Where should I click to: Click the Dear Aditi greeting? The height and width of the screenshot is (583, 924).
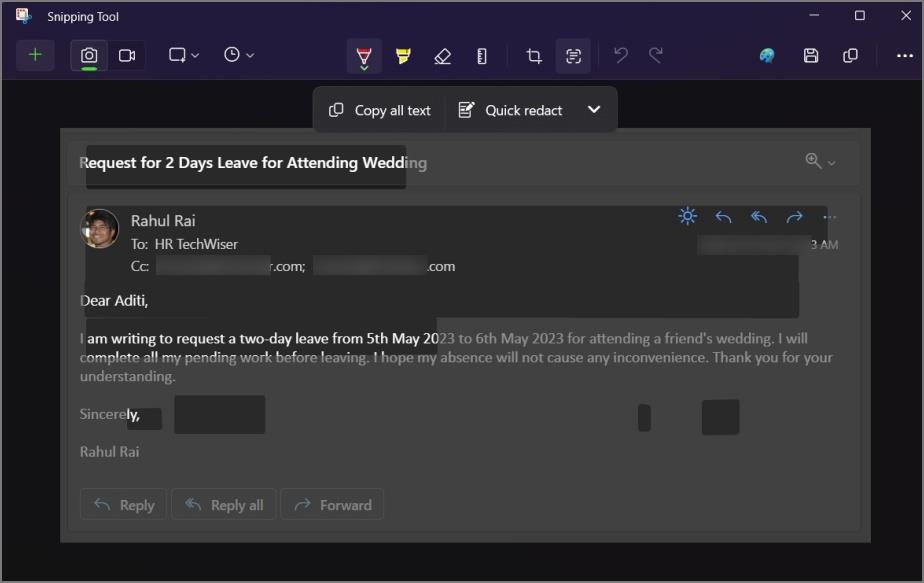click(114, 301)
